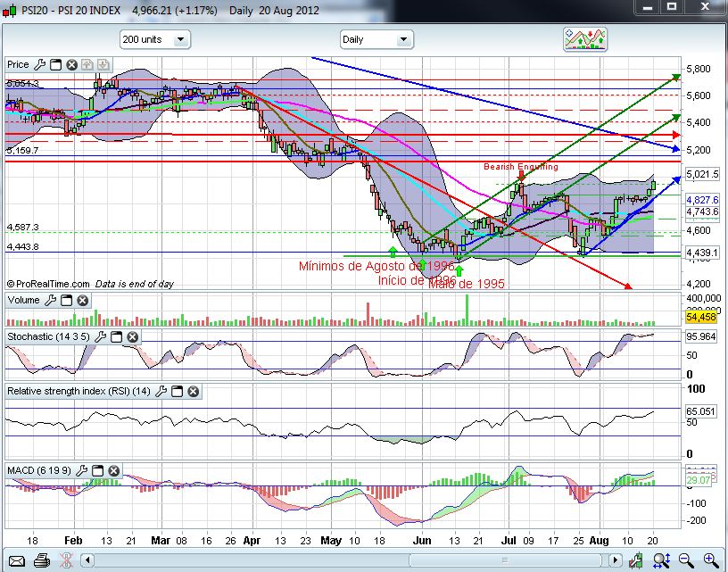Zoom in with plus magnifier
Screen dimensions: 728x572
tap(711, 560)
